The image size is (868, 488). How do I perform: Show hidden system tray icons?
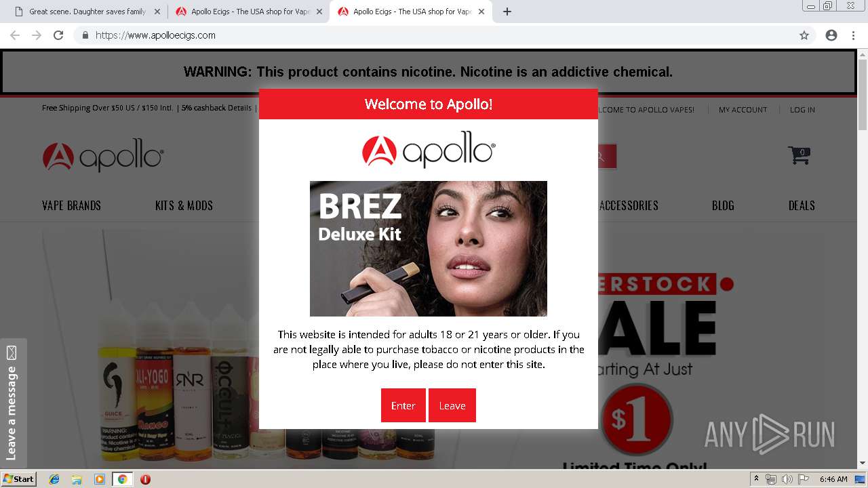(756, 479)
